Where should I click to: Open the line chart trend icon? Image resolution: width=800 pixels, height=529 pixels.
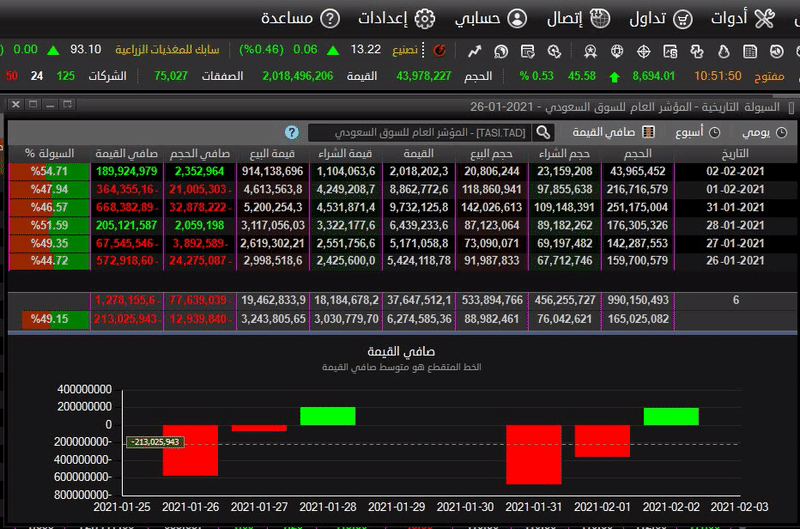(x=474, y=51)
